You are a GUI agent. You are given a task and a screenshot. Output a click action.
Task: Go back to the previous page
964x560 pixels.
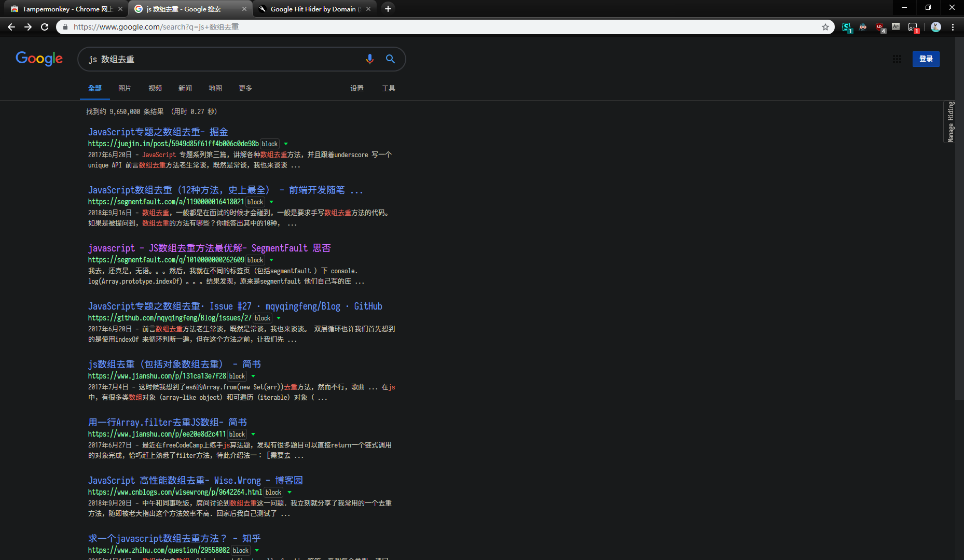(x=11, y=27)
